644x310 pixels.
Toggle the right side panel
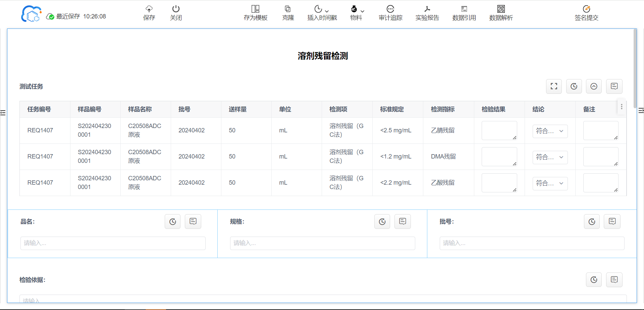pyautogui.click(x=641, y=110)
